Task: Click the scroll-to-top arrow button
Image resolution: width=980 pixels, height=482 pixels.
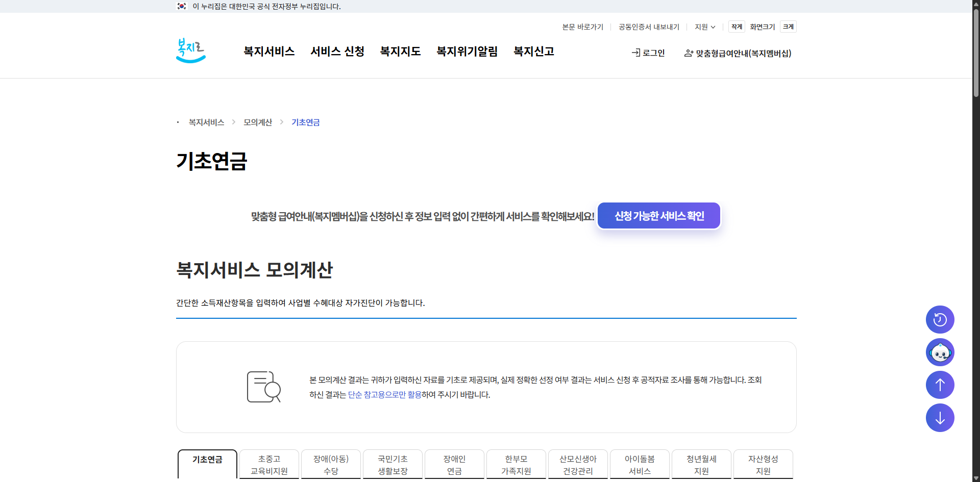Action: tap(940, 385)
